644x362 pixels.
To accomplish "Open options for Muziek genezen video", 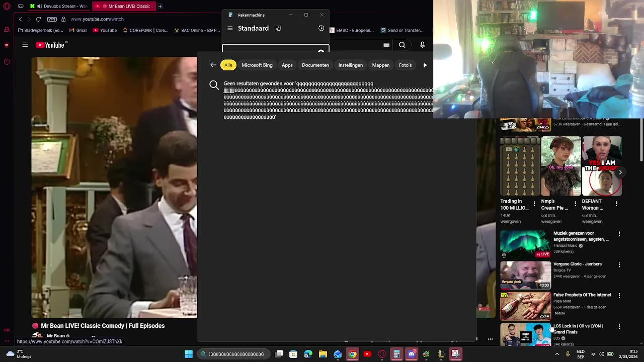I will [619, 234].
